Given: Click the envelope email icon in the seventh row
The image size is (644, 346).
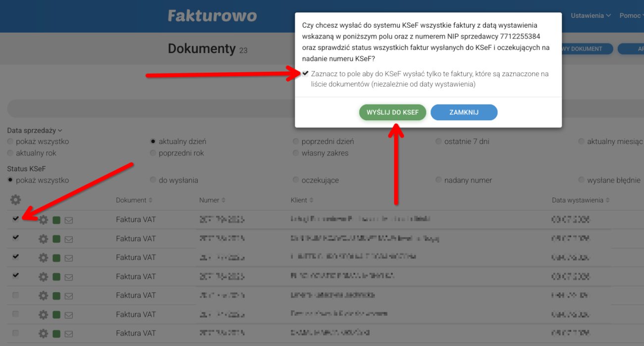Looking at the screenshot, I should [x=69, y=334].
